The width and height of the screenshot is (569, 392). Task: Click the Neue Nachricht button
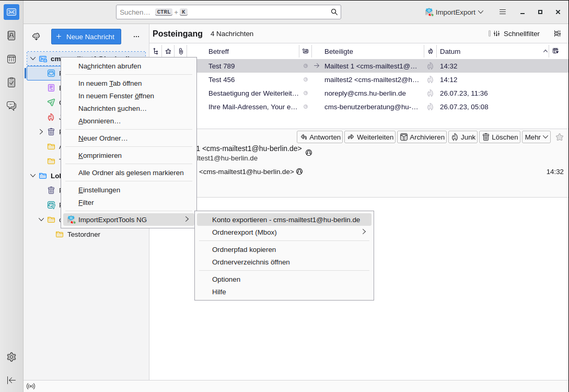86,37
